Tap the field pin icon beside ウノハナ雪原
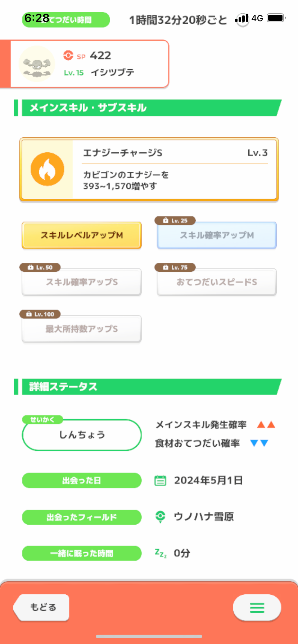Image resolution: width=298 pixels, height=644 pixels. click(160, 517)
